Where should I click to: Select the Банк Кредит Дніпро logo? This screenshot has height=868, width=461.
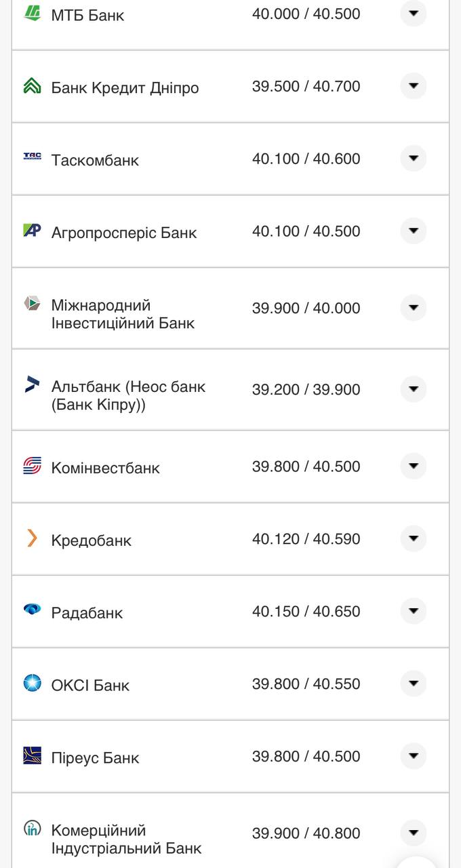(32, 85)
